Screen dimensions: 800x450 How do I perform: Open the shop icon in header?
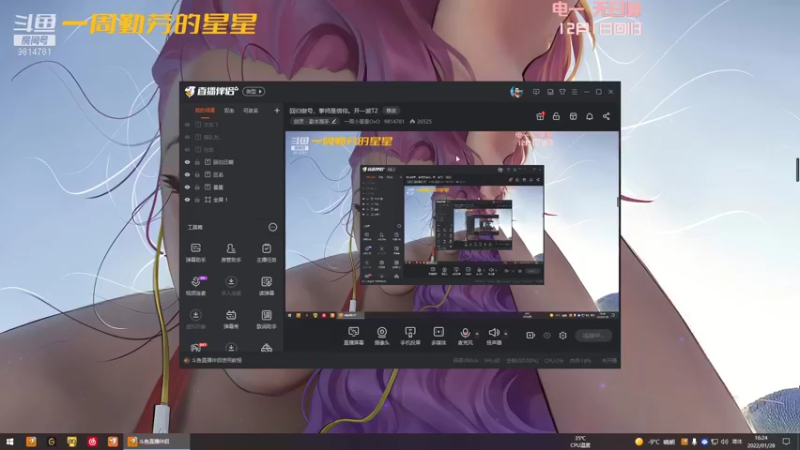(573, 116)
